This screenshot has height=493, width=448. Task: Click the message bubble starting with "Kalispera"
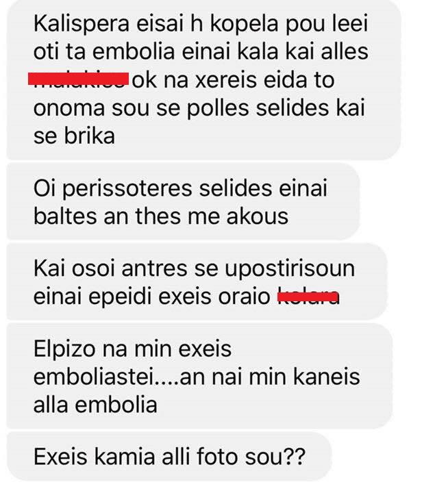click(x=203, y=79)
